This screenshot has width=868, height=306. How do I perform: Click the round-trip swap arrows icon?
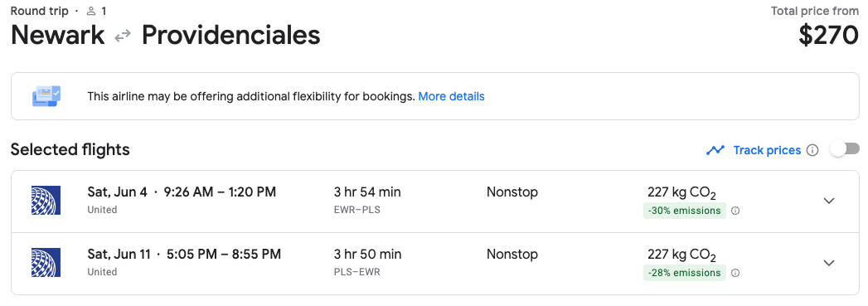click(x=123, y=36)
